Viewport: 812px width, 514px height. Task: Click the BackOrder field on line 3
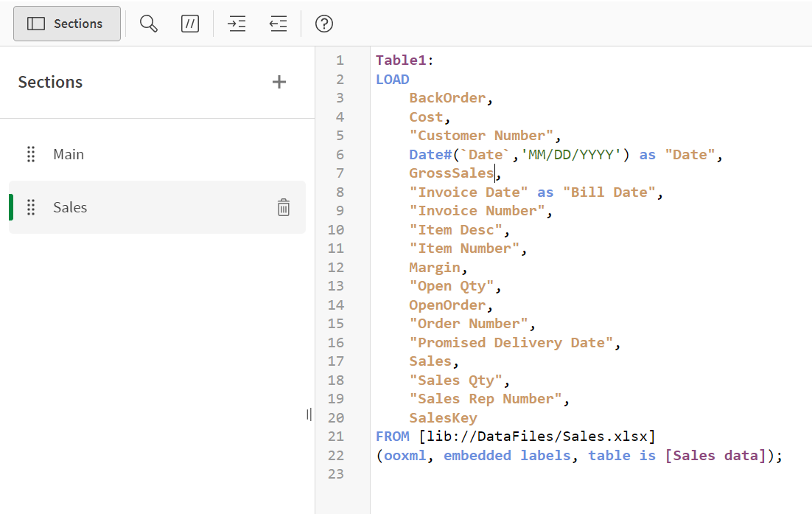[x=447, y=98]
